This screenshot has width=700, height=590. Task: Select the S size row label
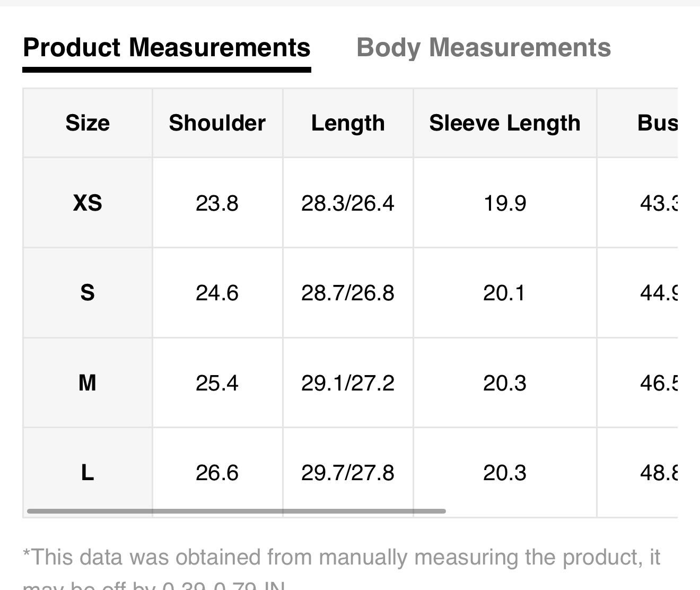(x=87, y=293)
